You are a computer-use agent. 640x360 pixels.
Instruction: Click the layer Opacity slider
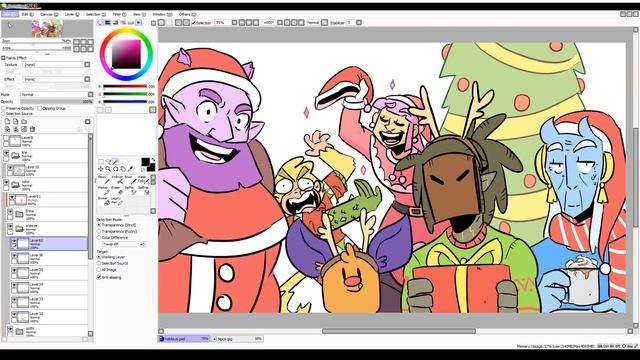[57, 102]
